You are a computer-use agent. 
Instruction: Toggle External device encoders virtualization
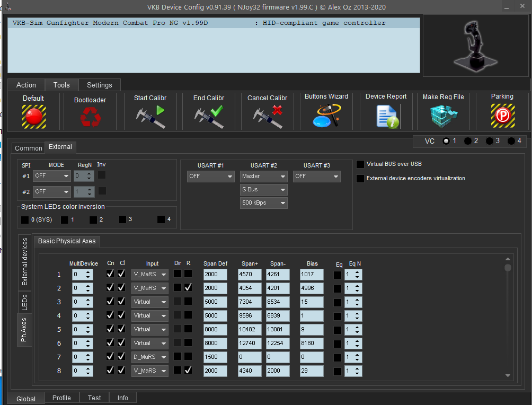coord(361,179)
